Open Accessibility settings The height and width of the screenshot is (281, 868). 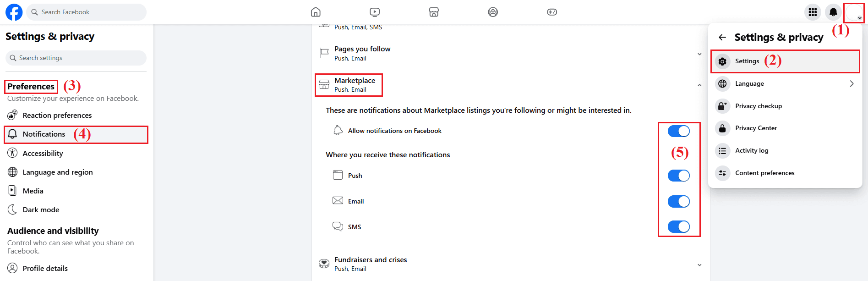pos(76,153)
